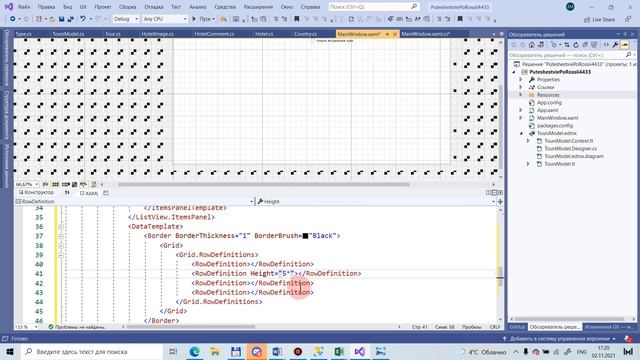Open Properties wrench in Solution Explorer toolbar

(x=615, y=45)
